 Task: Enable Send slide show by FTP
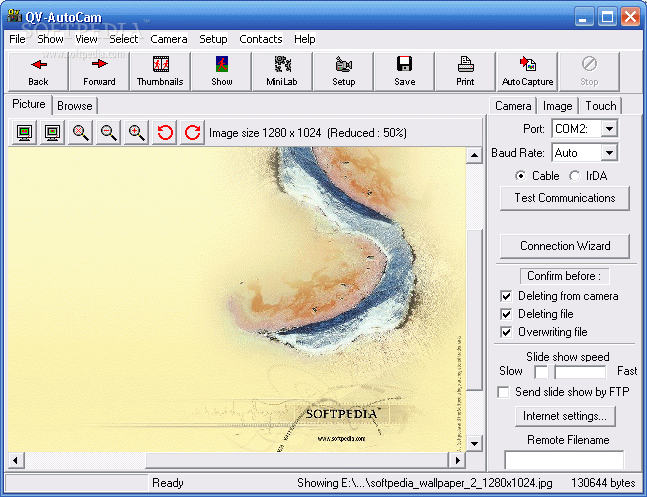503,392
